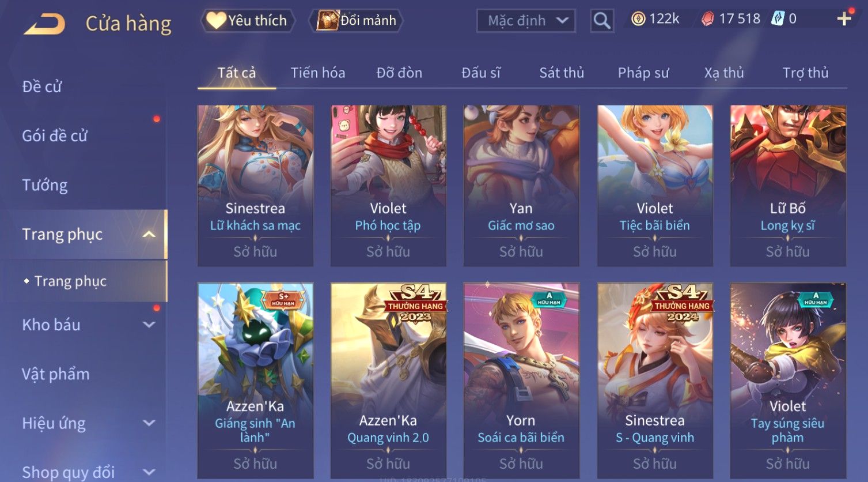Select Yorn Soái ca bãi biển skin
Viewport: 868px width, 482px height.
click(x=521, y=381)
